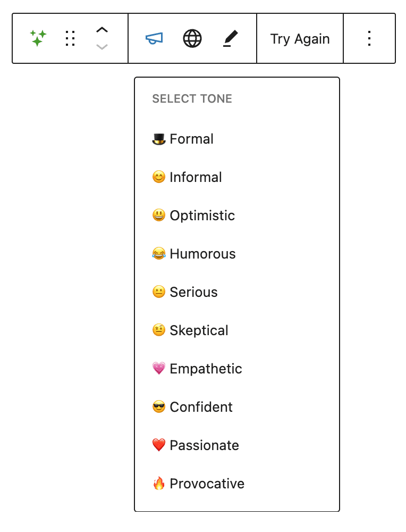406x532 pixels.
Task: Click the Try Again button
Action: [300, 38]
